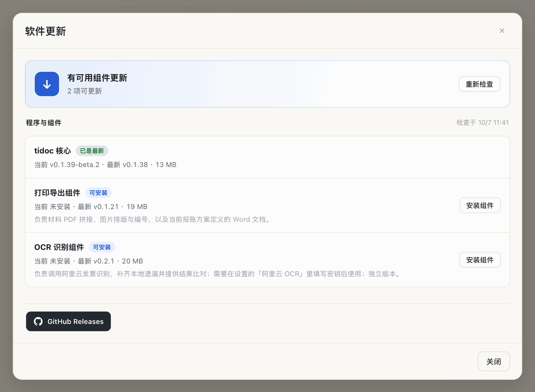535x392 pixels.
Task: Click the 程序与组件 section label
Action: point(44,123)
